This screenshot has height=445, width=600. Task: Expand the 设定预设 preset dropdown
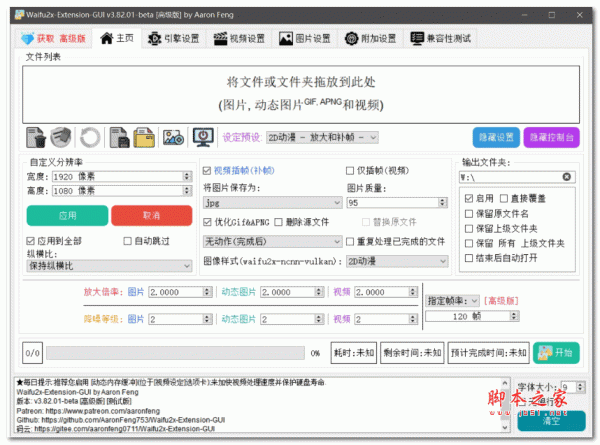(x=322, y=137)
